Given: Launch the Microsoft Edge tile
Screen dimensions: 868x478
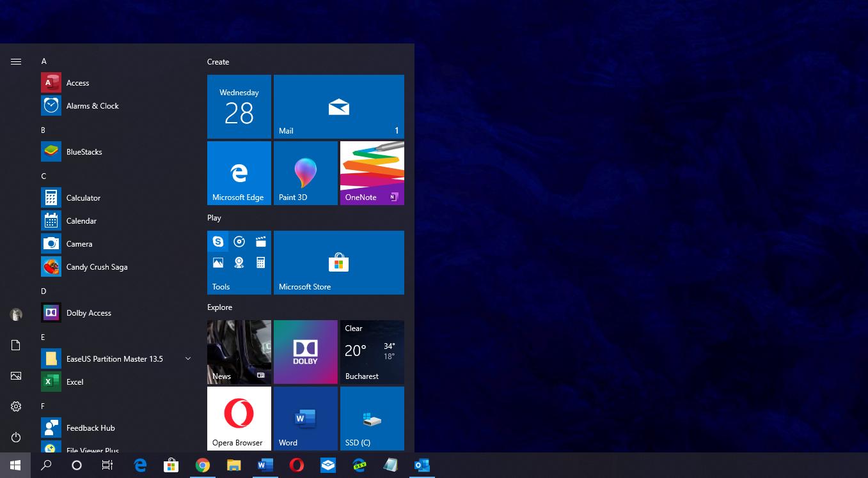Looking at the screenshot, I should (239, 173).
